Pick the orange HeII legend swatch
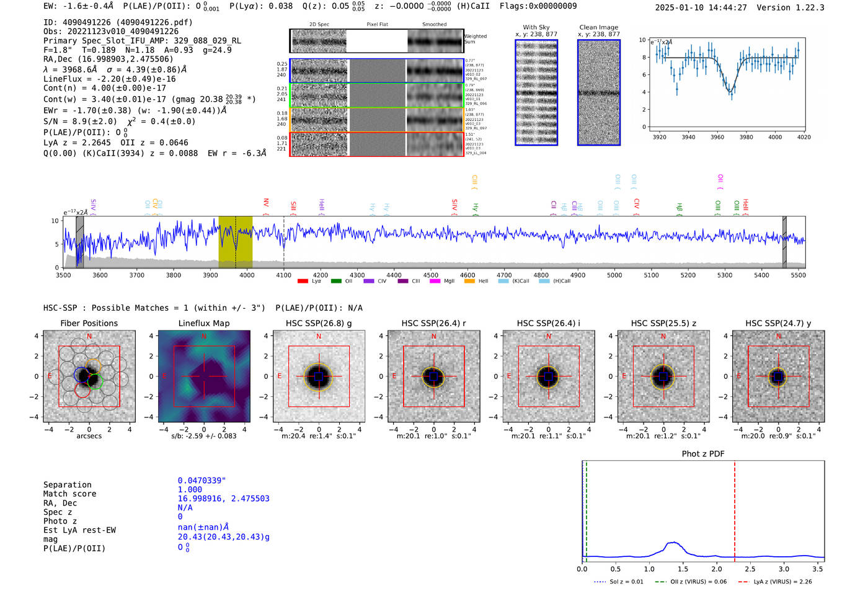The image size is (868, 591). [x=469, y=282]
